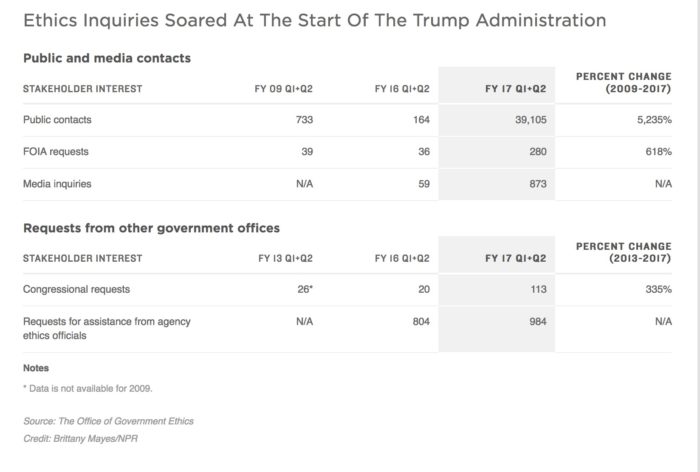700x472 pixels.
Task: Click the 'Public and media contacts' section heading
Action: pos(107,58)
